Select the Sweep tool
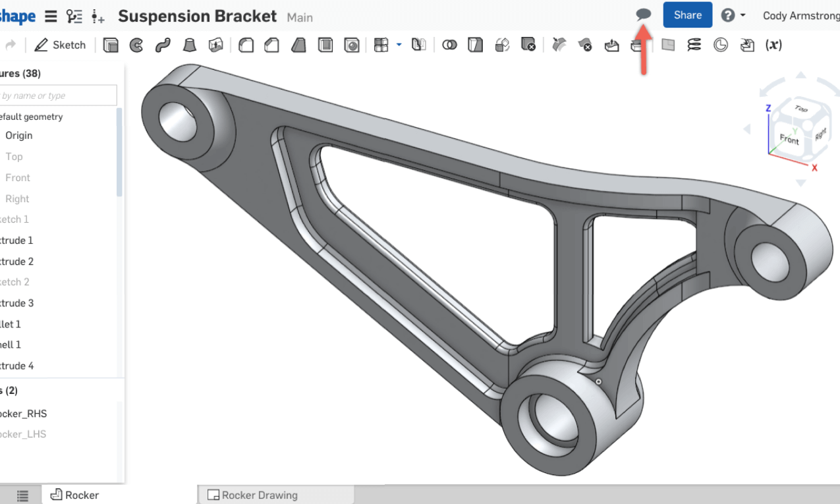Screen dimensions: 840x504 click(x=161, y=45)
